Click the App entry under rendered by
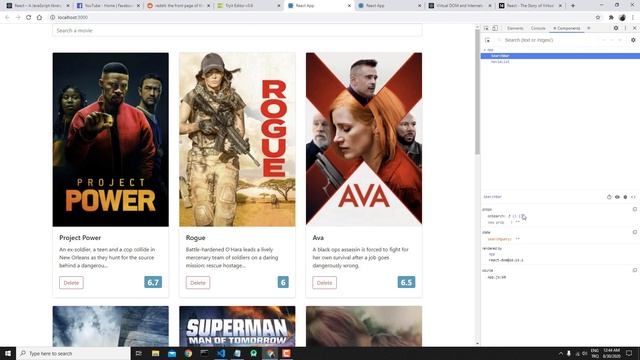The height and width of the screenshot is (360, 640). pos(491,254)
